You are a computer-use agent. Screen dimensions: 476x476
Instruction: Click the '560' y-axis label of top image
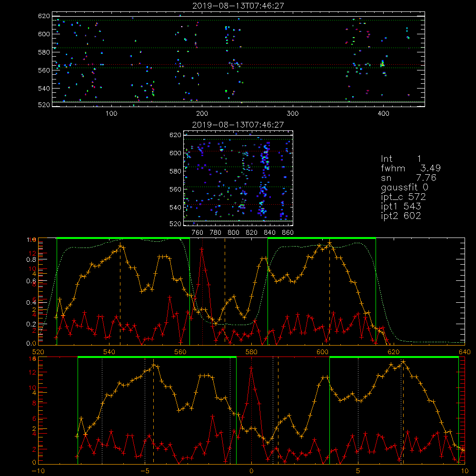44,70
